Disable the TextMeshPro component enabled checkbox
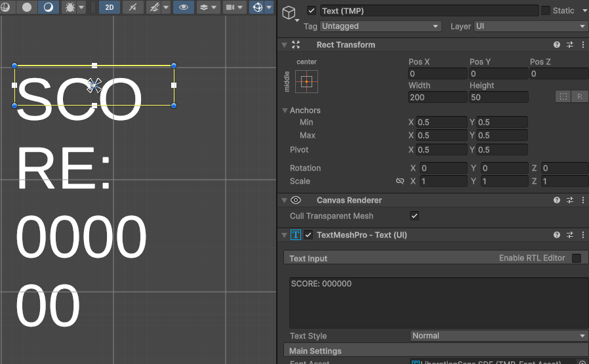Image resolution: width=589 pixels, height=364 pixels. pos(308,235)
